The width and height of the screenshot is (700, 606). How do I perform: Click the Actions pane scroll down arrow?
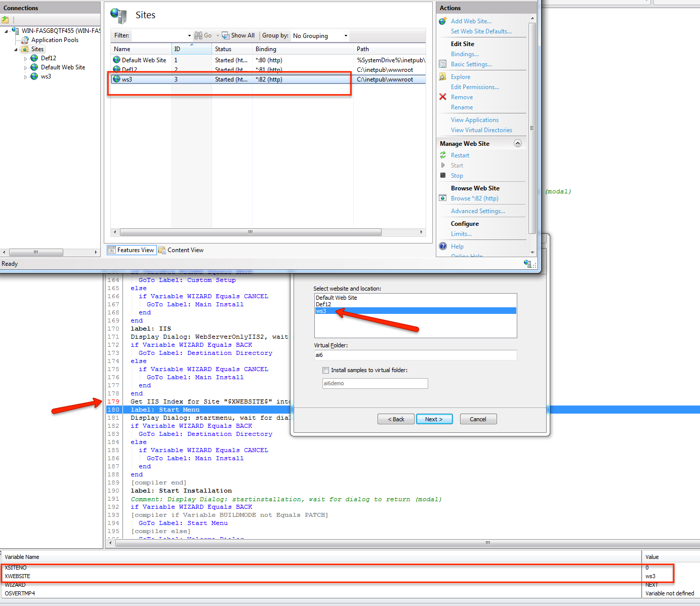[532, 252]
